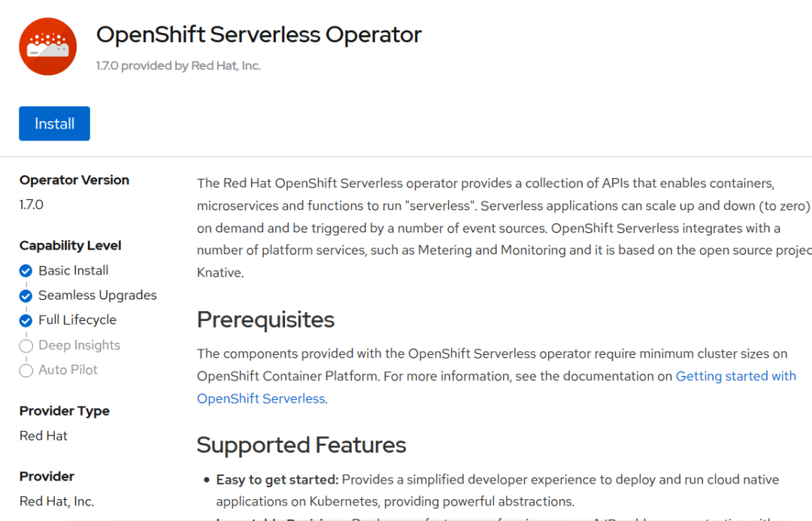Click the Prerequisites heading
This screenshot has height=521, width=812.
click(265, 320)
